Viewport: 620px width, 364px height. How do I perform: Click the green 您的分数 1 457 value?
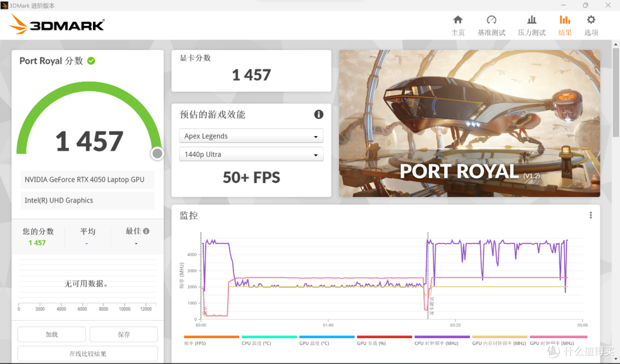[x=37, y=243]
